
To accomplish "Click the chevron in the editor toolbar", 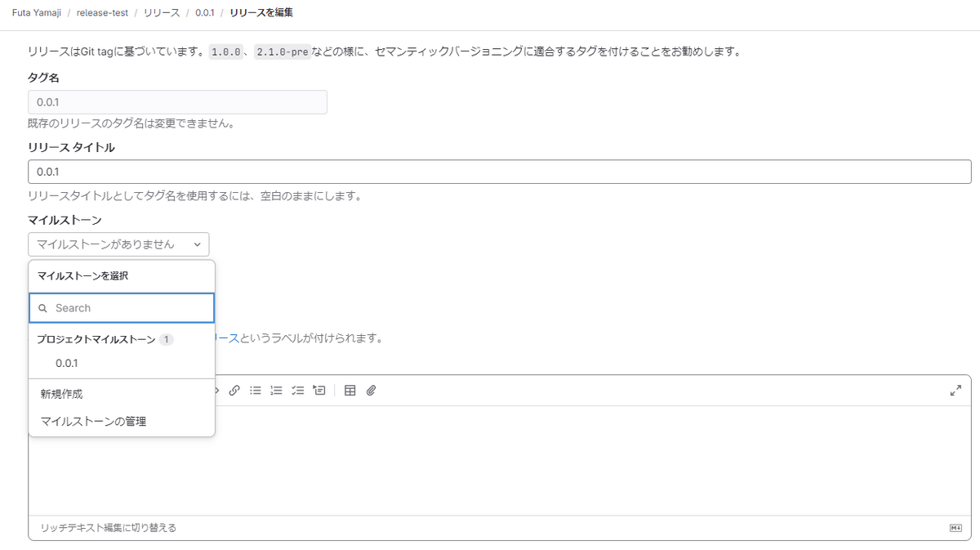I will [x=216, y=391].
